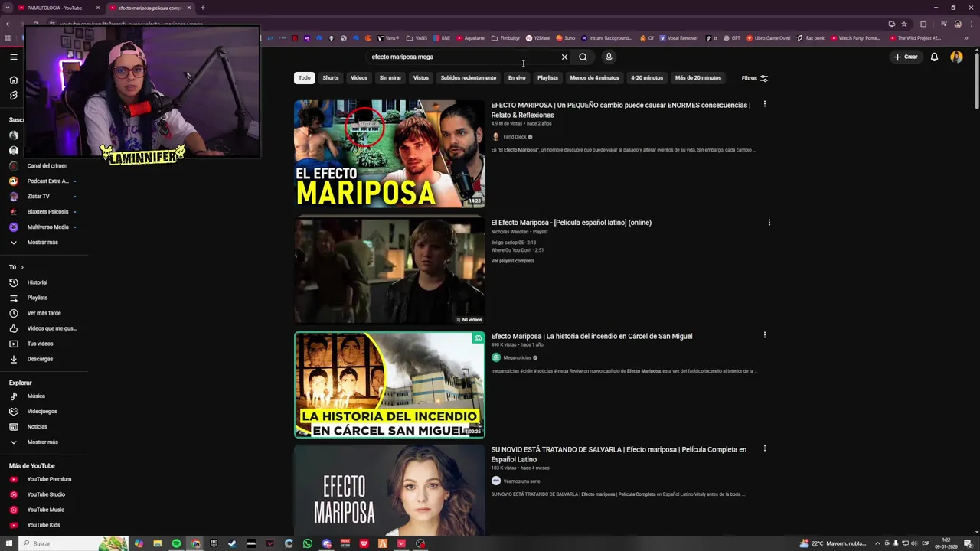Open the 60 videos playlist thumbnail
980x551 pixels.
tap(390, 270)
